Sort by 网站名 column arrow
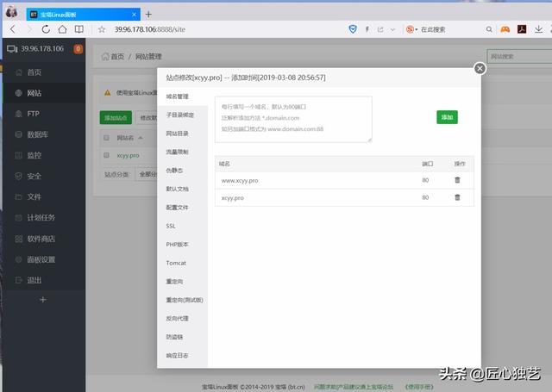This screenshot has width=552, height=392. pyautogui.click(x=141, y=138)
